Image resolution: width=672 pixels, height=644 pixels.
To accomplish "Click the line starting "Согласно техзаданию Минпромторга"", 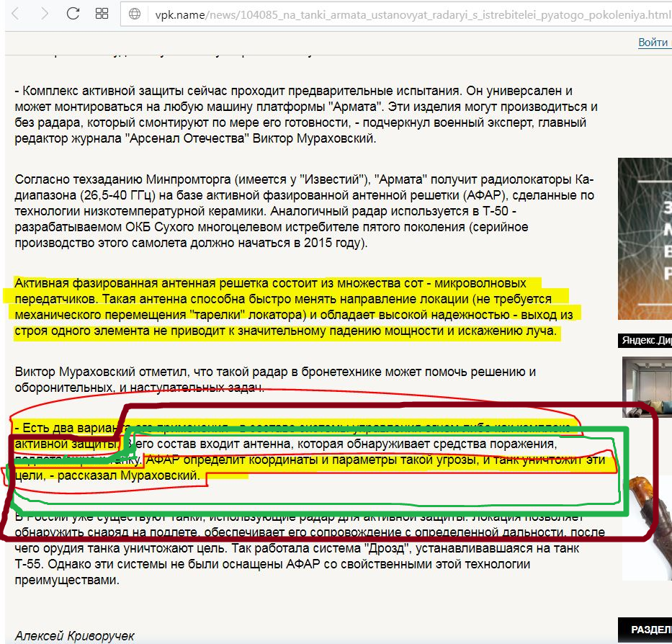I will (x=304, y=179).
